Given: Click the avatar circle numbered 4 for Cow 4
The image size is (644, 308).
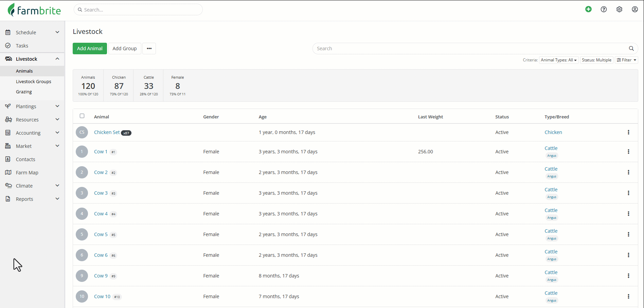Looking at the screenshot, I should 82,214.
